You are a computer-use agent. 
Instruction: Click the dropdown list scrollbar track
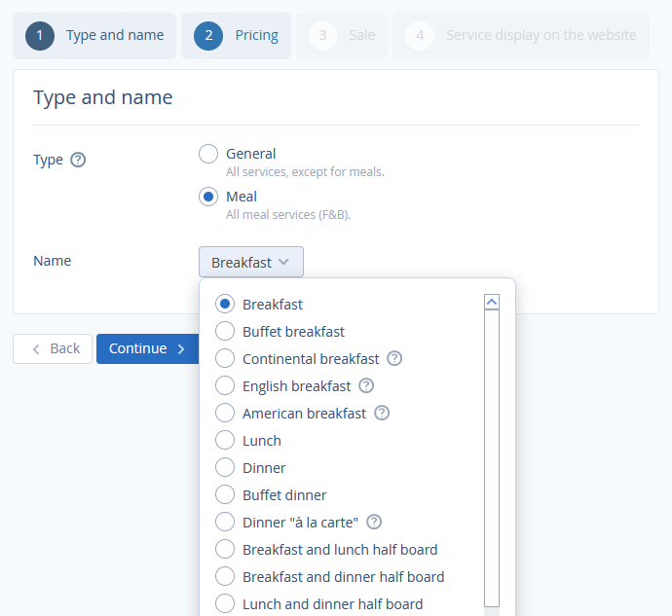[492, 458]
